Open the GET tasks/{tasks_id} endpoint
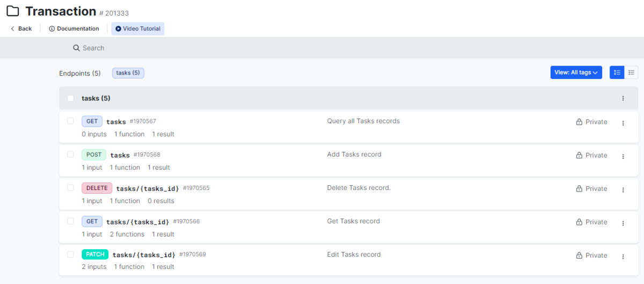The width and height of the screenshot is (644, 284). point(137,222)
